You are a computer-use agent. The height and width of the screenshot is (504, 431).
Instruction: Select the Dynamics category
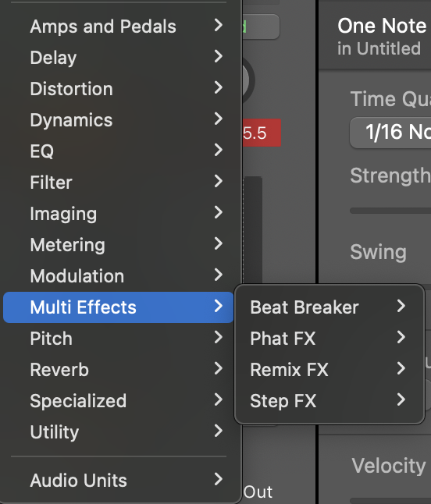pyautogui.click(x=118, y=119)
